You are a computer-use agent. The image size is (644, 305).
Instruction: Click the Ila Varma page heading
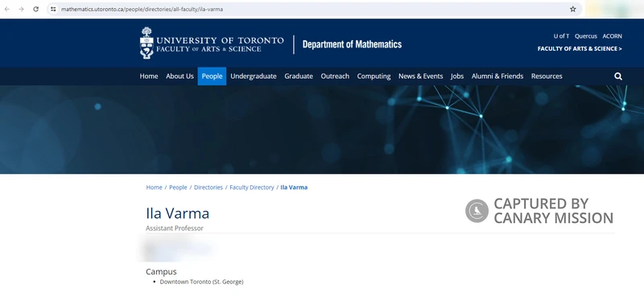pos(177,213)
